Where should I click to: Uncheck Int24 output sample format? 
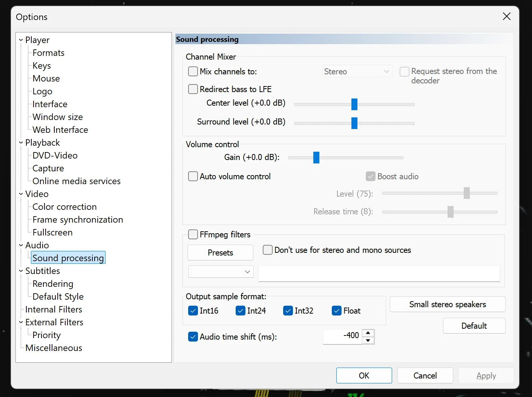tap(241, 311)
